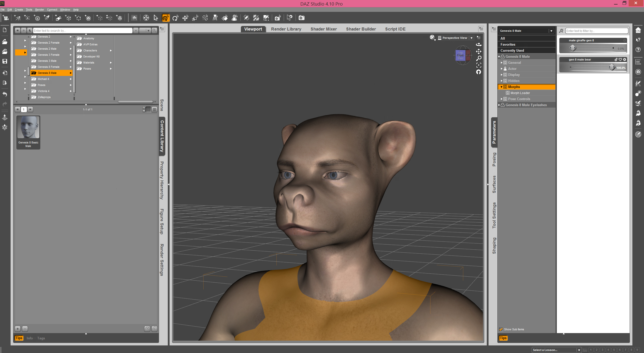
Task: Expand the Pose Controls tree item
Action: click(502, 99)
